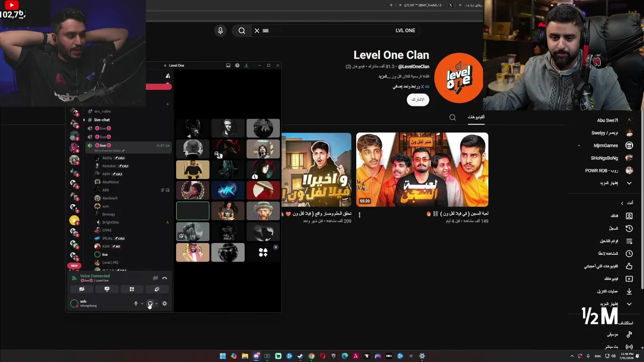Toggle Discord microphone mute
Image resolution: width=644 pixels, height=362 pixels.
click(135, 304)
